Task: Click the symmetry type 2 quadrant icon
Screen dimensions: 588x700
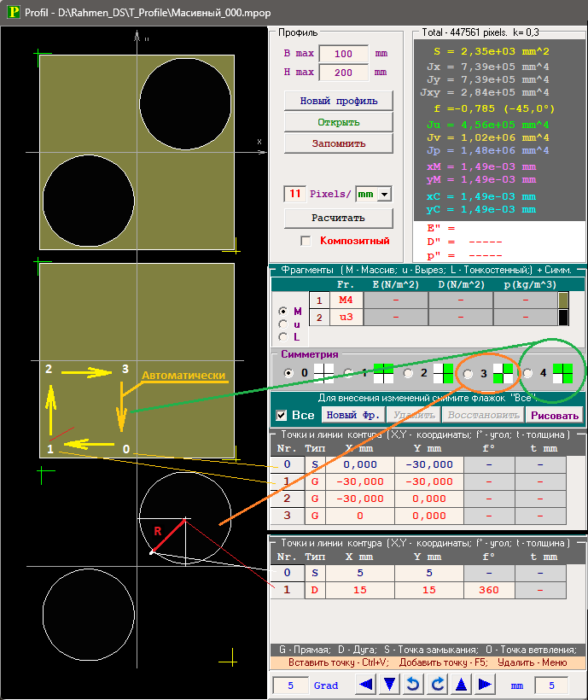Action: coord(443,373)
